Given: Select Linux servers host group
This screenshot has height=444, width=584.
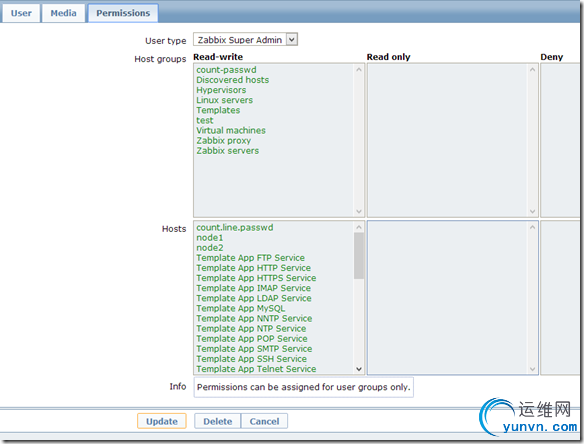Looking at the screenshot, I should 225,100.
